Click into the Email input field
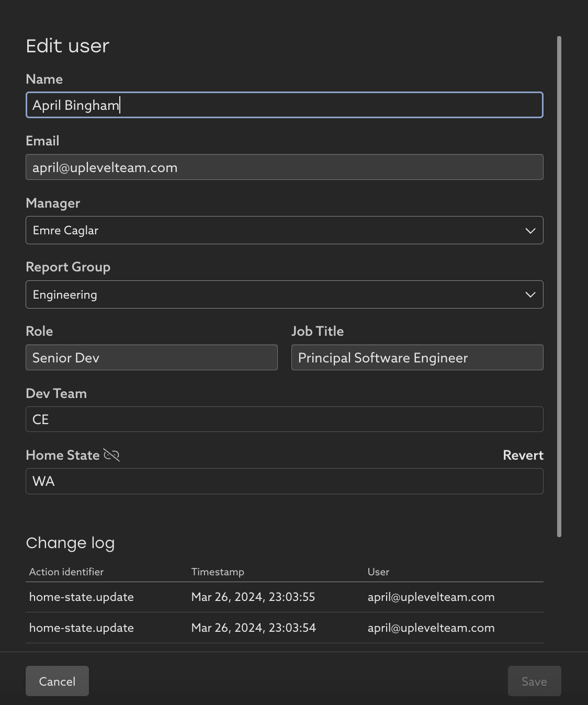The width and height of the screenshot is (588, 705). (x=284, y=167)
